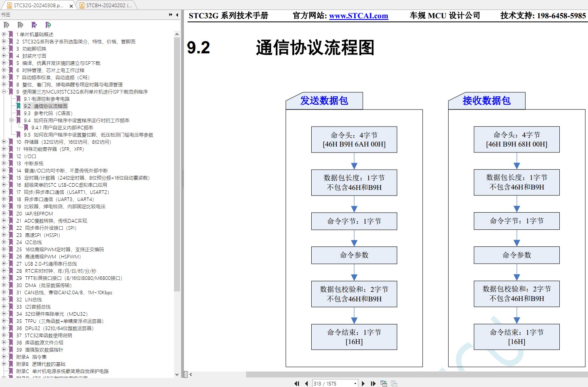Open the page number dropdown
The height and width of the screenshot is (387, 588).
click(355, 383)
